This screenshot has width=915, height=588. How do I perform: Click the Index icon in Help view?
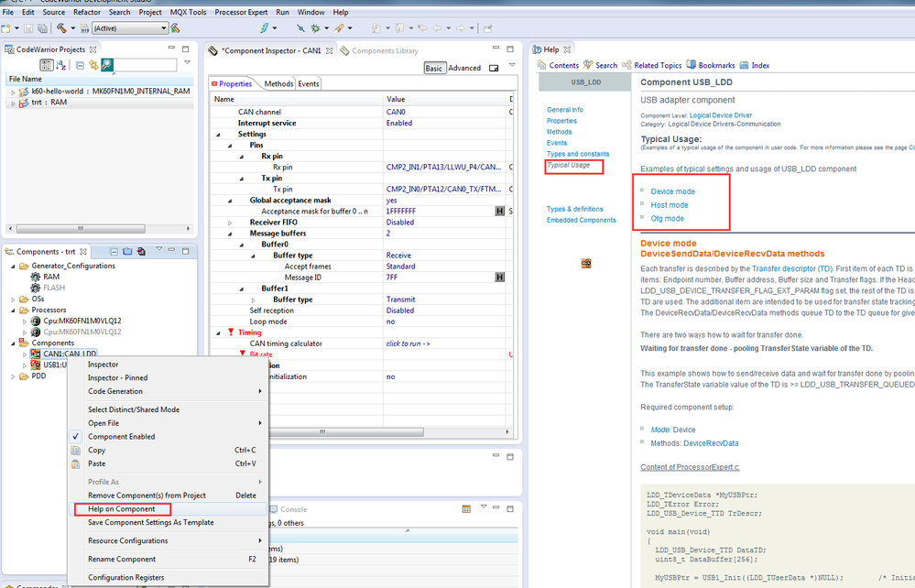pos(744,65)
